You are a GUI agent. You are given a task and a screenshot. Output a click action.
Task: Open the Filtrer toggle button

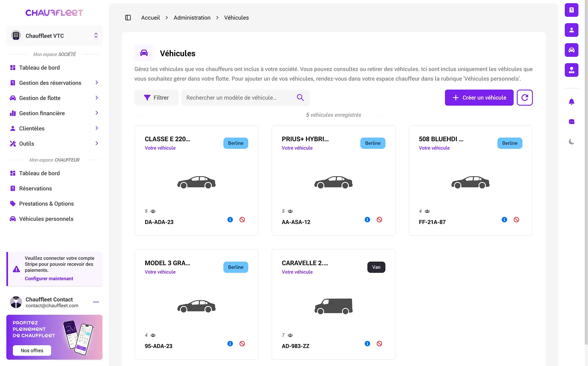click(x=156, y=97)
